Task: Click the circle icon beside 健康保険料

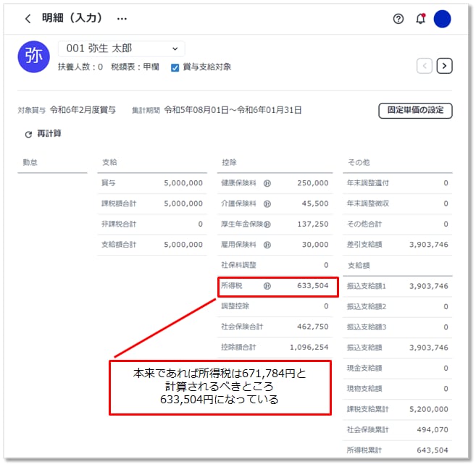Action: coord(267,183)
